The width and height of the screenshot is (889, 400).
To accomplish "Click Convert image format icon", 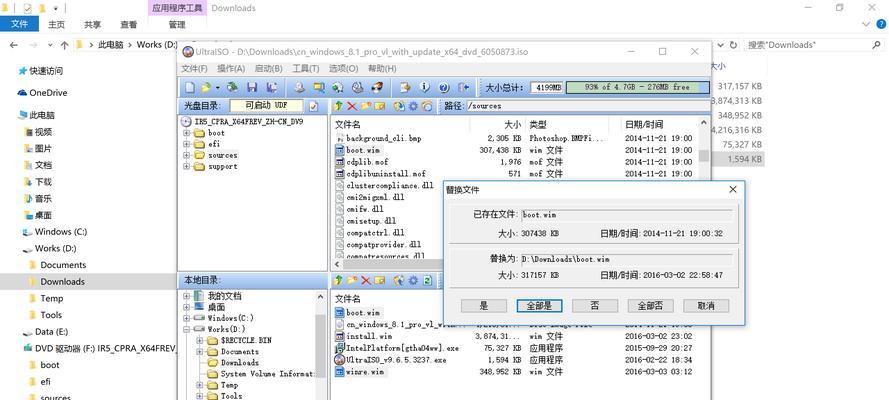I will coord(338,87).
